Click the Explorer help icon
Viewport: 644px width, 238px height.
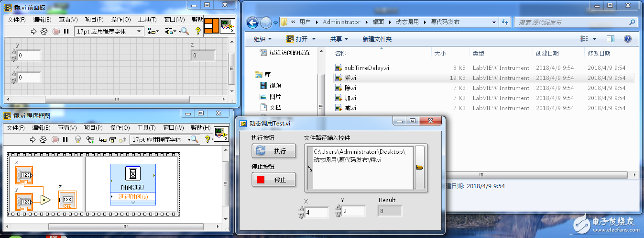628,39
